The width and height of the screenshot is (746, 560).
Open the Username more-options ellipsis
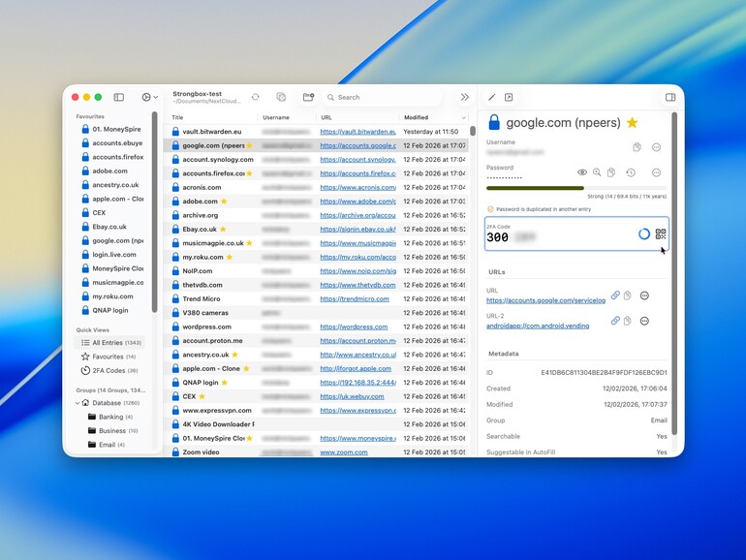tap(656, 147)
